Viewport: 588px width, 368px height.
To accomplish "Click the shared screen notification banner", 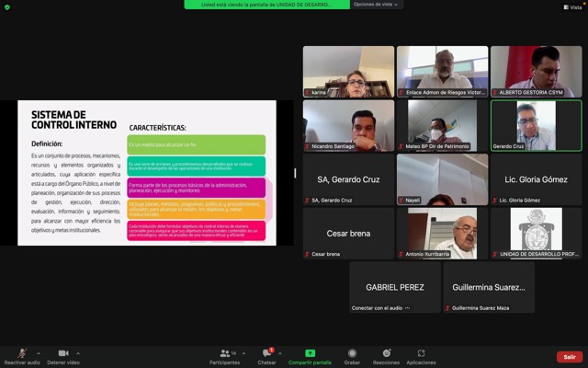I will (x=266, y=5).
